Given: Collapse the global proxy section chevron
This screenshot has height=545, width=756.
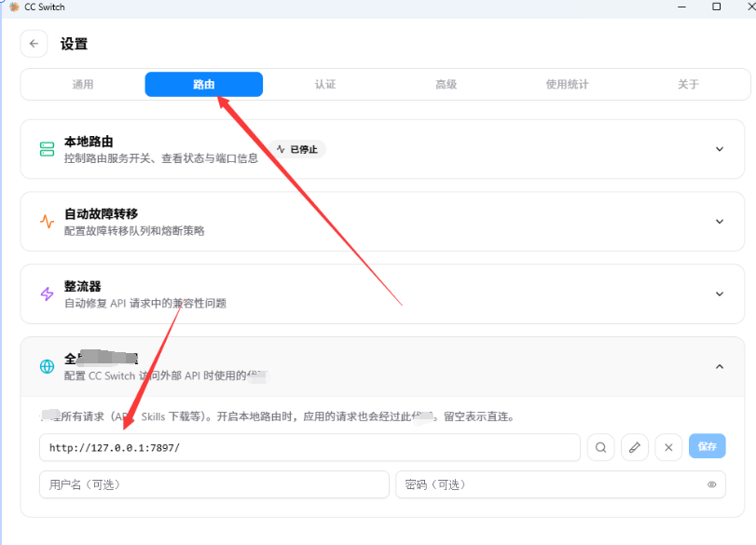Looking at the screenshot, I should click(x=720, y=367).
